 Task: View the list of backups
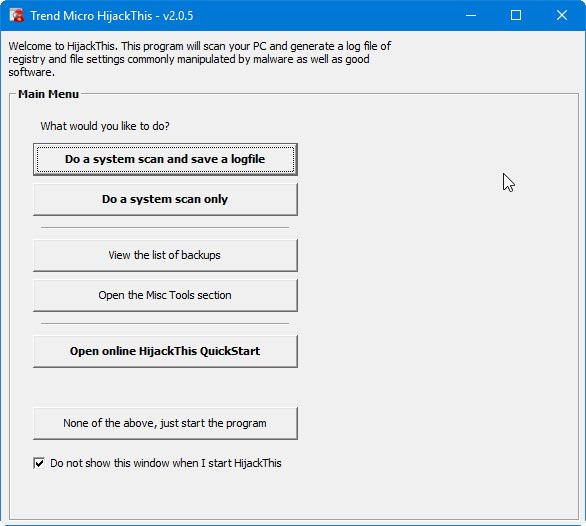coord(165,255)
